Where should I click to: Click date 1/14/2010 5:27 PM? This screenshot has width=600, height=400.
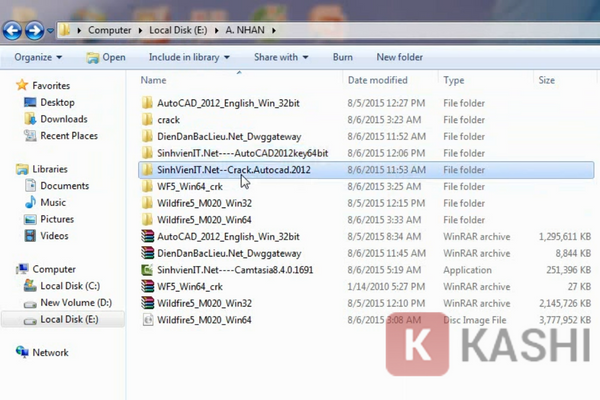[x=386, y=286]
